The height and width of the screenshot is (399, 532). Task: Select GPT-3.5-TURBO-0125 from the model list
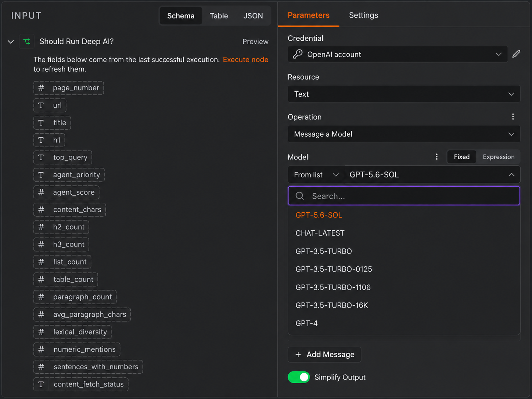(x=404, y=269)
